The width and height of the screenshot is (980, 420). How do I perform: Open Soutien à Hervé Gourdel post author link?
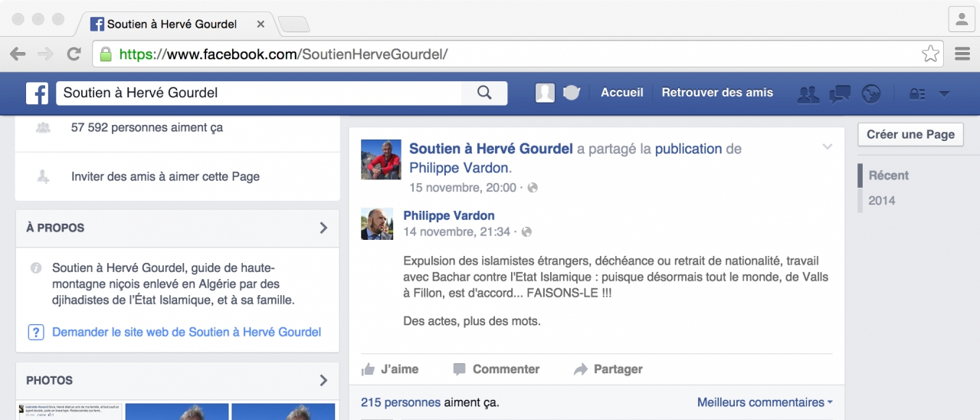[491, 149]
